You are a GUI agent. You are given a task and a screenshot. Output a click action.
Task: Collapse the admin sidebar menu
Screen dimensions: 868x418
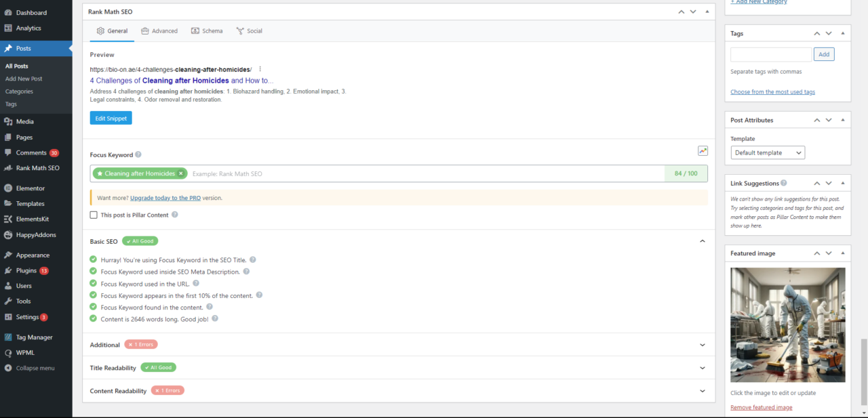point(35,368)
